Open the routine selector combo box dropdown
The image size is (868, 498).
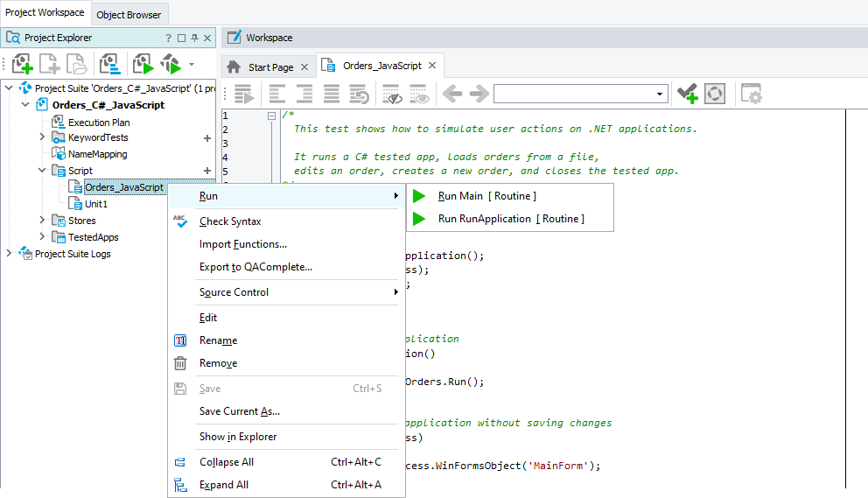click(x=661, y=95)
